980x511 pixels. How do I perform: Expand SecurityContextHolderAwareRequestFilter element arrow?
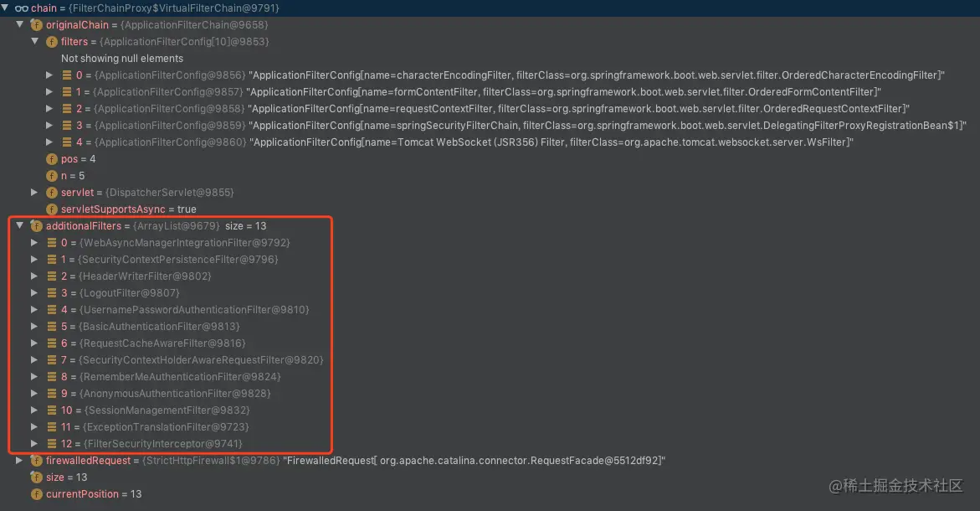35,359
